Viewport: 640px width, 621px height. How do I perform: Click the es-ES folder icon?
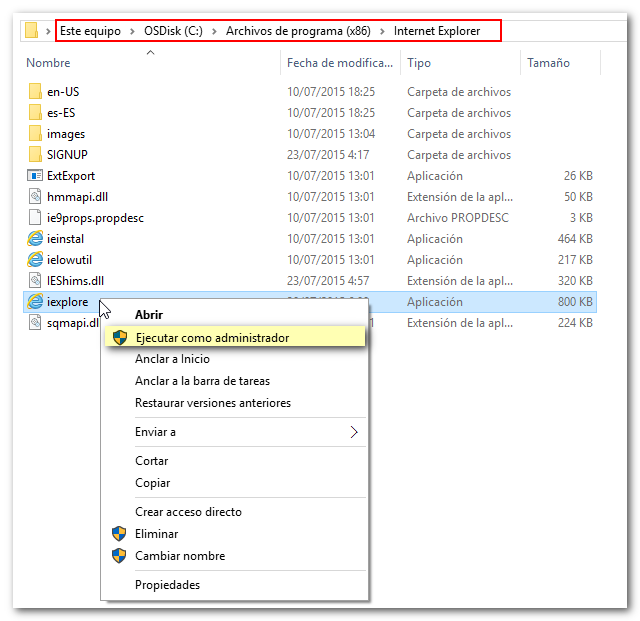[35, 112]
